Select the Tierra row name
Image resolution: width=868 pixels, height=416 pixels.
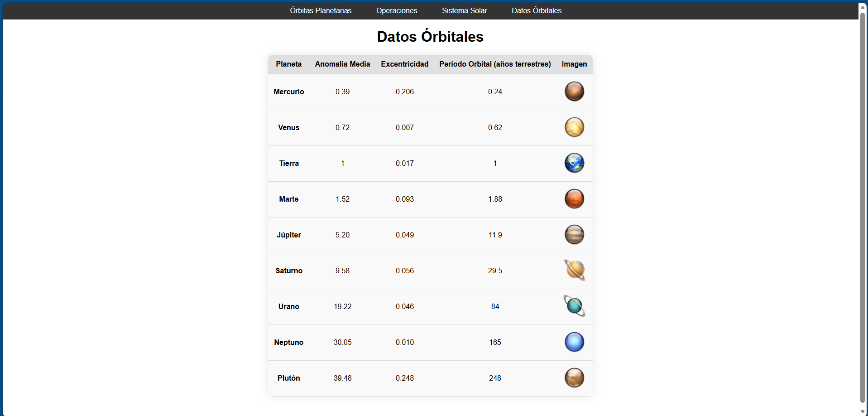coord(289,164)
